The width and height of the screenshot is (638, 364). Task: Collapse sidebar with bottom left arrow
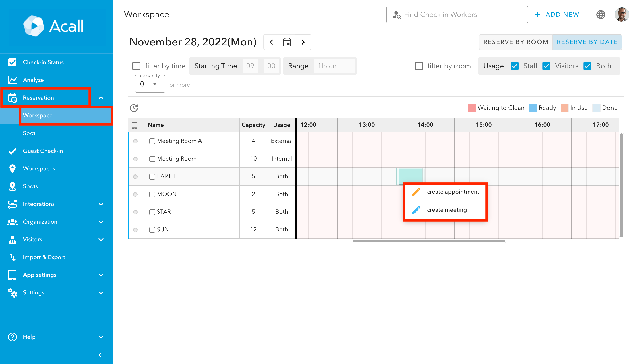(100, 355)
